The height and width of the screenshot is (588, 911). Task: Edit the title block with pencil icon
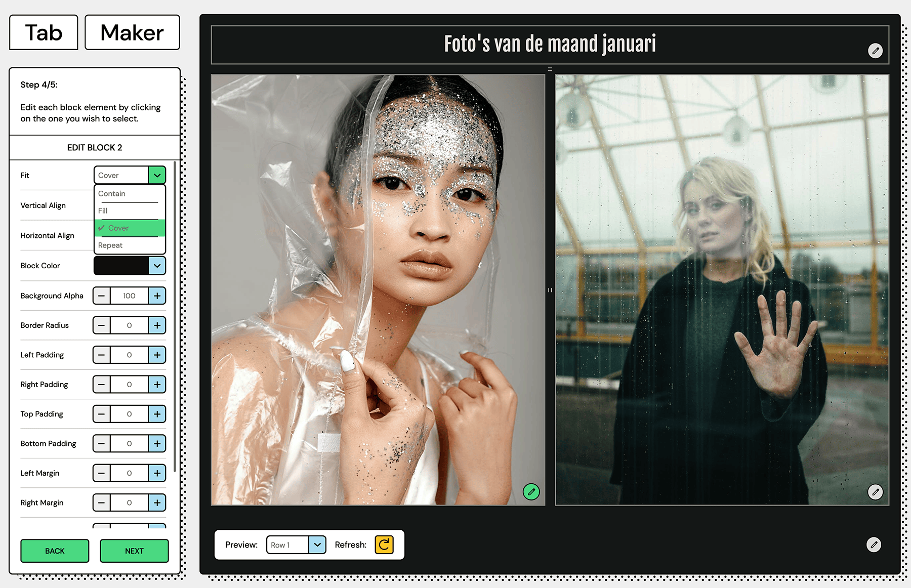875,51
